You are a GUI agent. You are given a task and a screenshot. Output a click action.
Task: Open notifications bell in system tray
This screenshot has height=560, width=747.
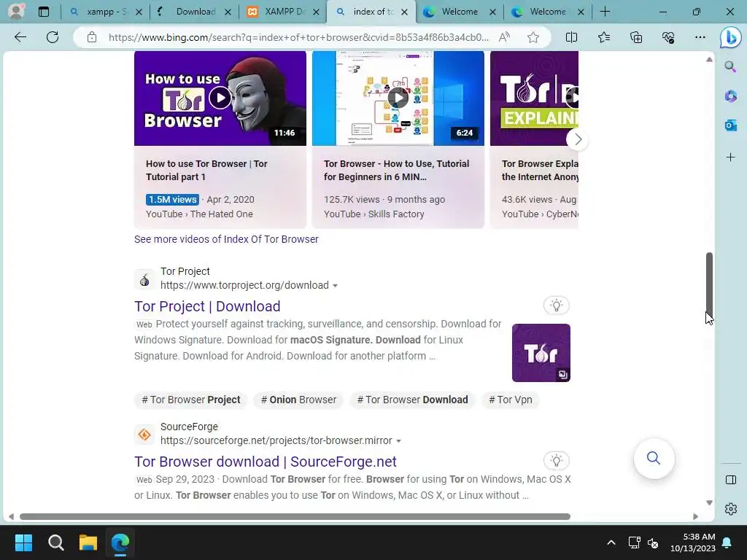coord(727,542)
